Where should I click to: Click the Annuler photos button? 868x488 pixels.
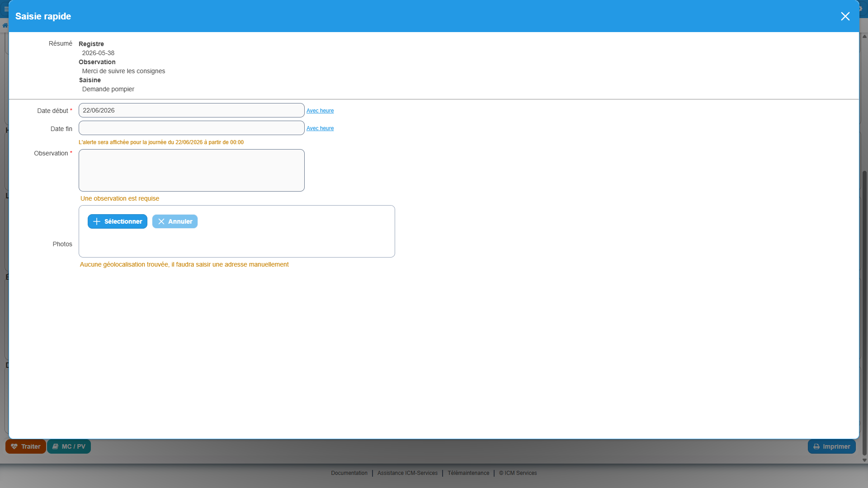coord(175,221)
